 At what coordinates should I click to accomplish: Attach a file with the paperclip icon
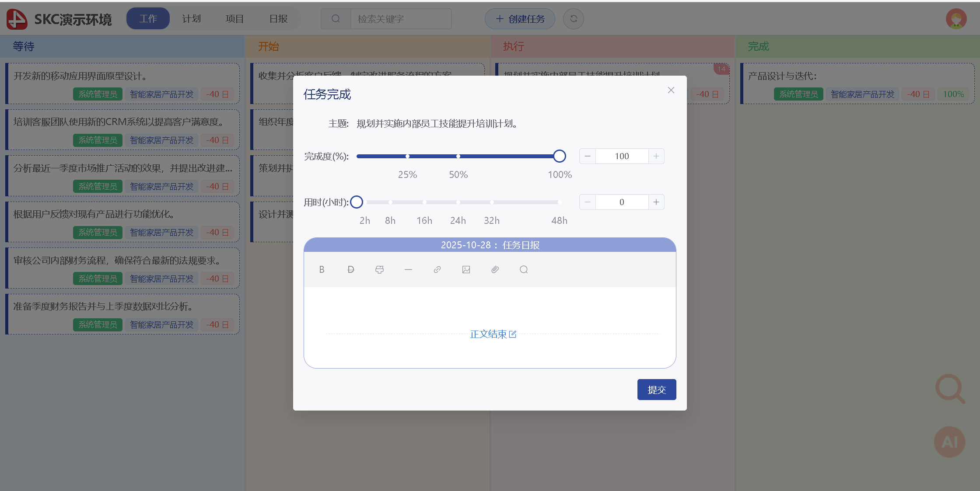(x=495, y=269)
